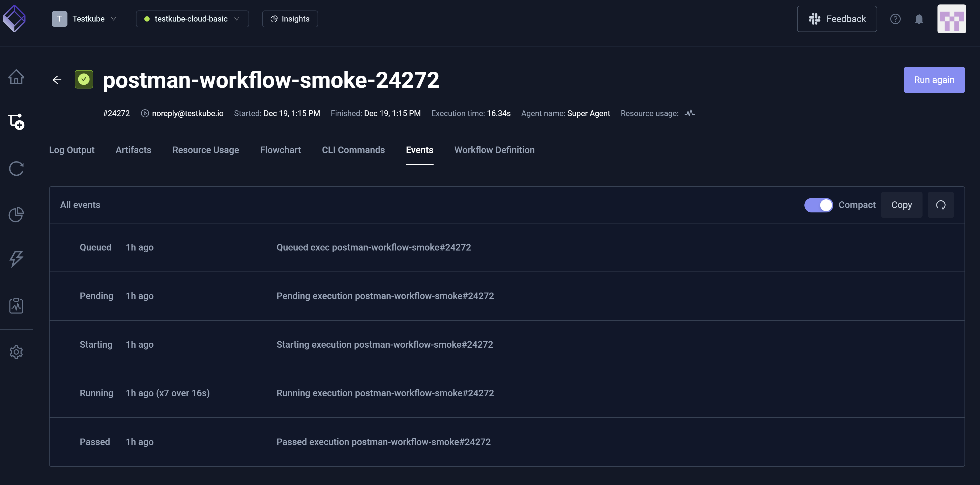Image resolution: width=980 pixels, height=485 pixels.
Task: Copy events with the Copy button
Action: (x=901, y=205)
